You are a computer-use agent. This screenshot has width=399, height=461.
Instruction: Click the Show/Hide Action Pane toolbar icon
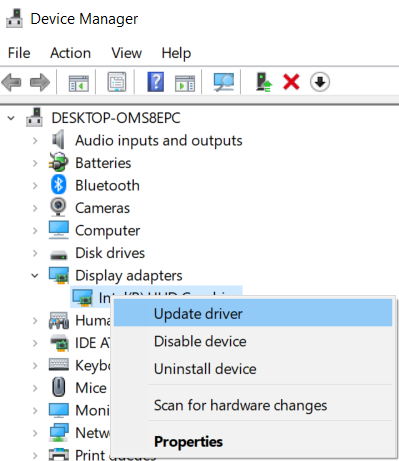(185, 83)
